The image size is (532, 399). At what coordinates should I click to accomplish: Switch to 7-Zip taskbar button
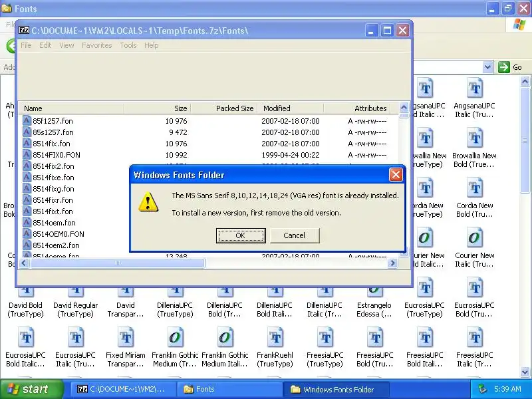[123, 389]
